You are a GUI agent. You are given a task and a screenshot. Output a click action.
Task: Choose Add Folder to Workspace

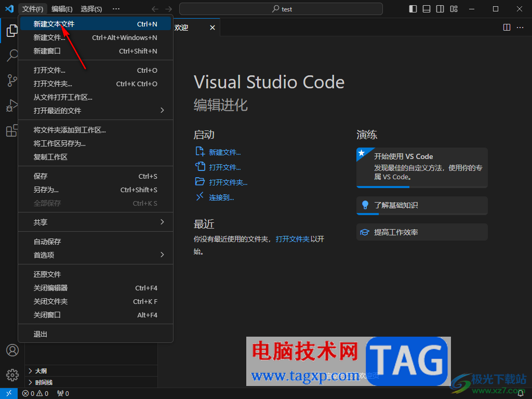pyautogui.click(x=96, y=130)
